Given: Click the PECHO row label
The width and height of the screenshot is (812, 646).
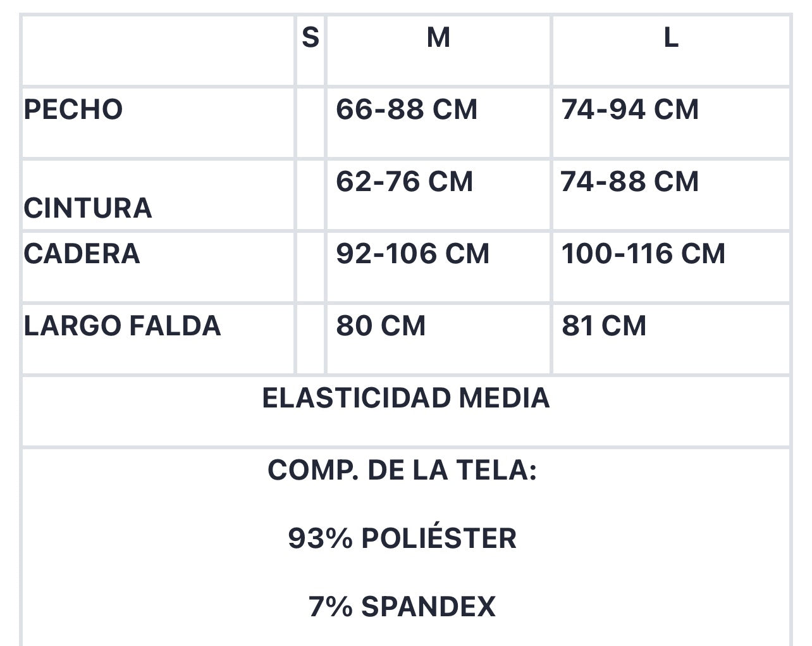Looking at the screenshot, I should click(x=73, y=109).
